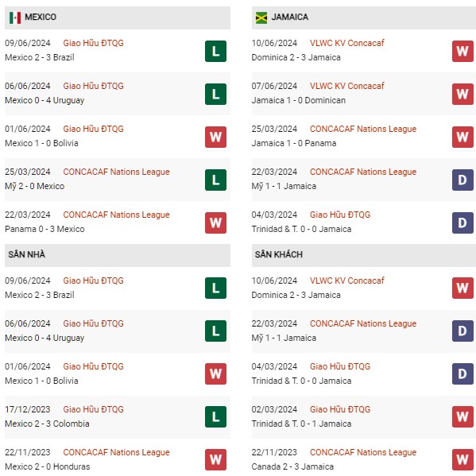476x476 pixels.
Task: Open VLWC KV Concacaf link dated 07/06/2024
Action: click(x=346, y=86)
